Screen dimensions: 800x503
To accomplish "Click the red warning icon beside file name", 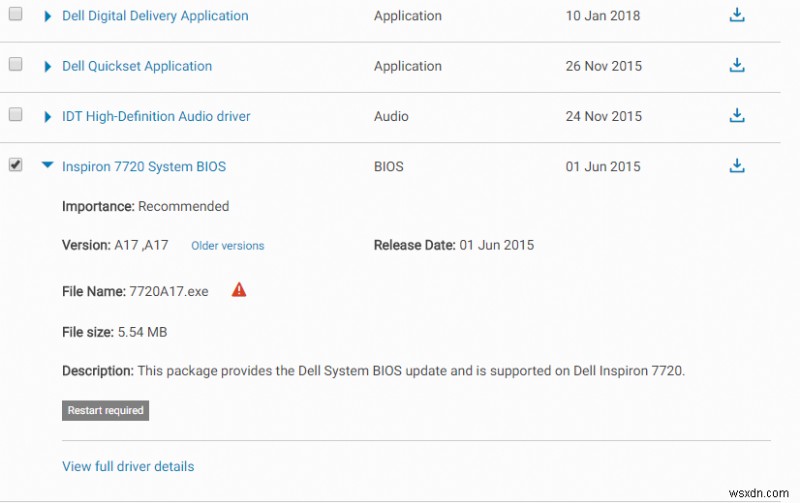I will 239,290.
